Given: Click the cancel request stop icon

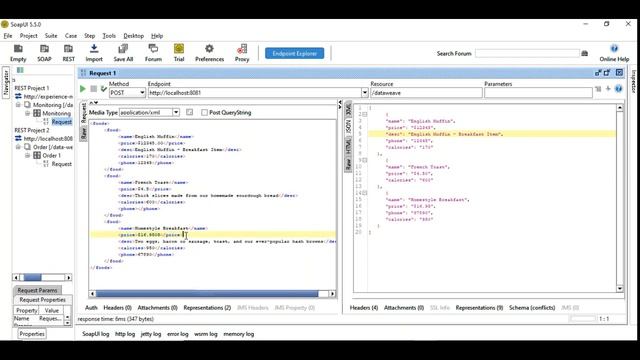Looking at the screenshot, I should tap(93, 89).
